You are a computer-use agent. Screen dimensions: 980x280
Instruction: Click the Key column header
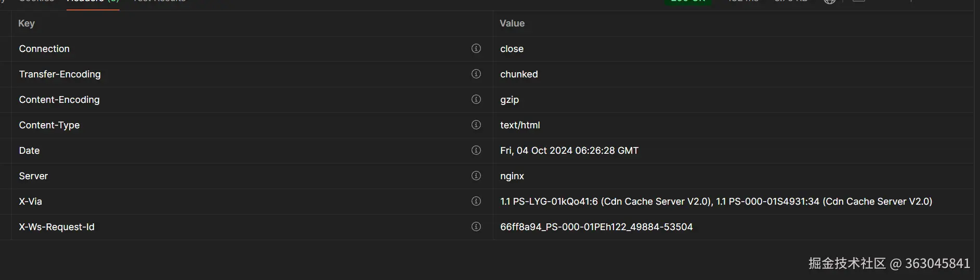pos(27,23)
